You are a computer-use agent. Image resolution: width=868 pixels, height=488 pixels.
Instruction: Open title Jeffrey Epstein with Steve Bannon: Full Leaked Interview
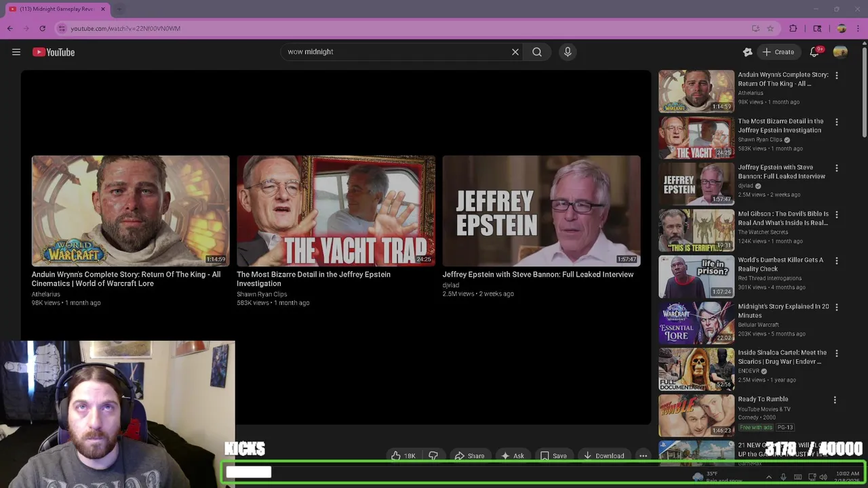coord(538,274)
